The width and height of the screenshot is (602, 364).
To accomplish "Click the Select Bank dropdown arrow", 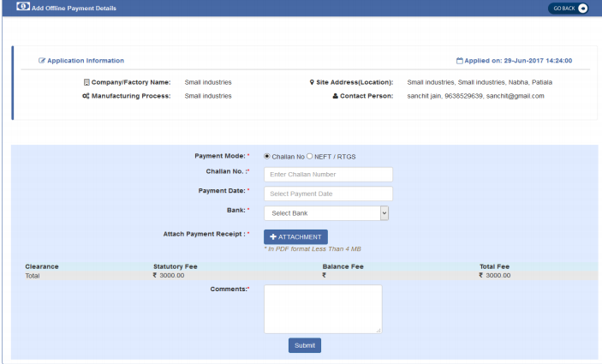I will [x=384, y=213].
